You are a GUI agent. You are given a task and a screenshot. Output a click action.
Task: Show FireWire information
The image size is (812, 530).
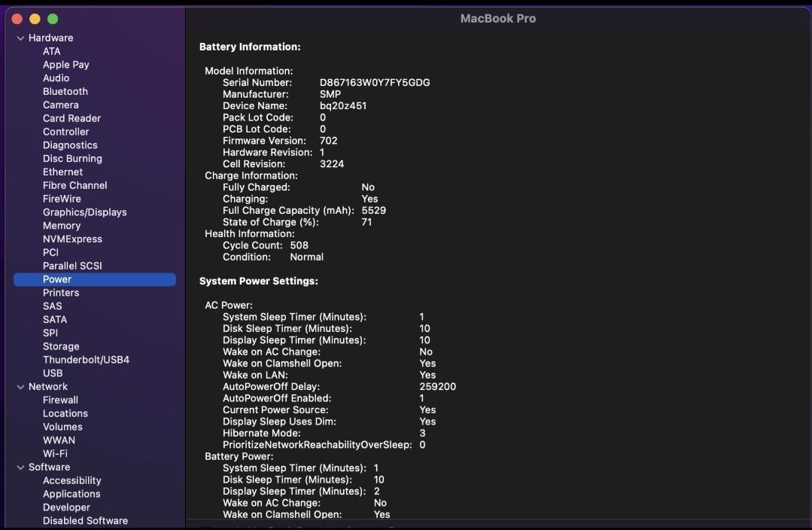[x=62, y=199]
